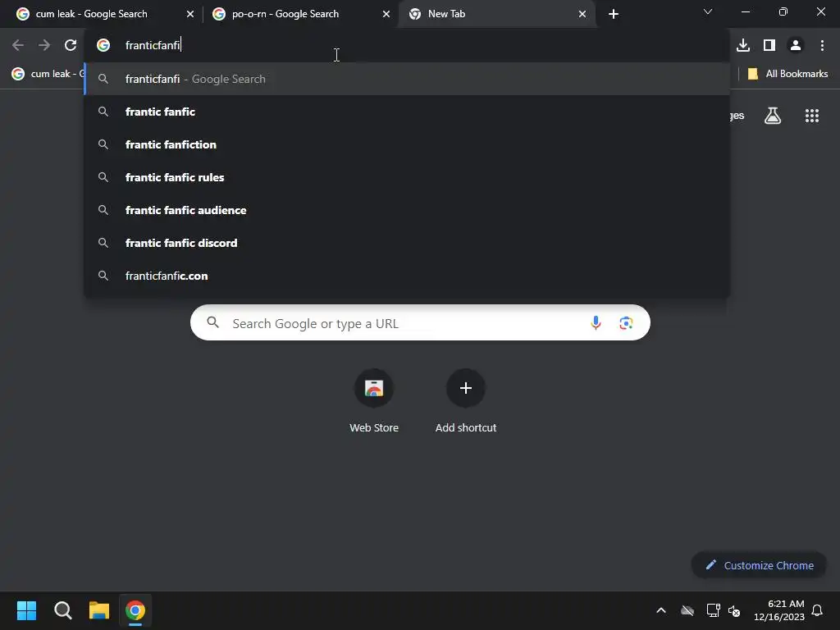Screen dimensions: 840x630
Task: Open the Windows Start menu
Action: (x=26, y=610)
